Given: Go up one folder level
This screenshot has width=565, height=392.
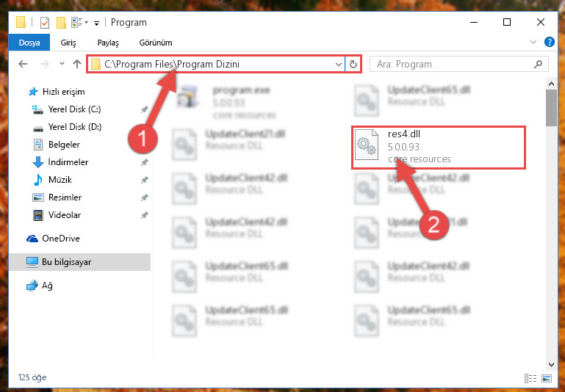Looking at the screenshot, I should (x=76, y=64).
